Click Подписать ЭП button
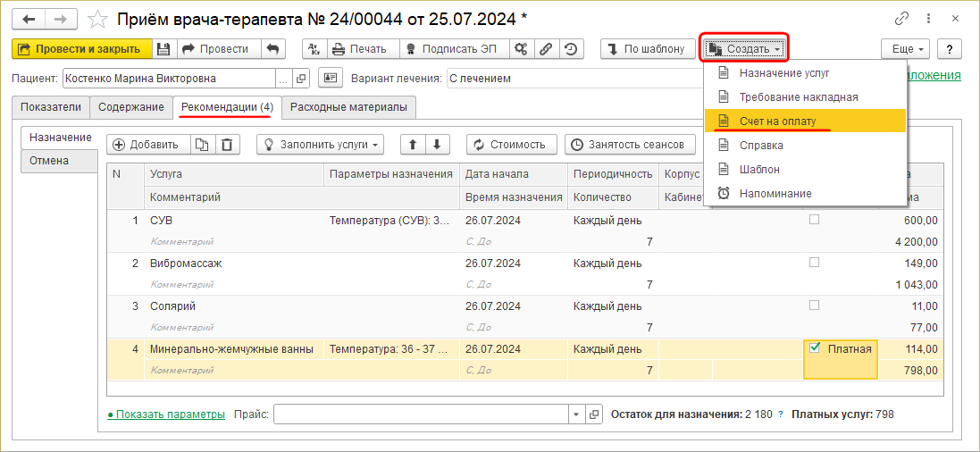Screen dimensions: 980x452 pyautogui.click(x=455, y=49)
